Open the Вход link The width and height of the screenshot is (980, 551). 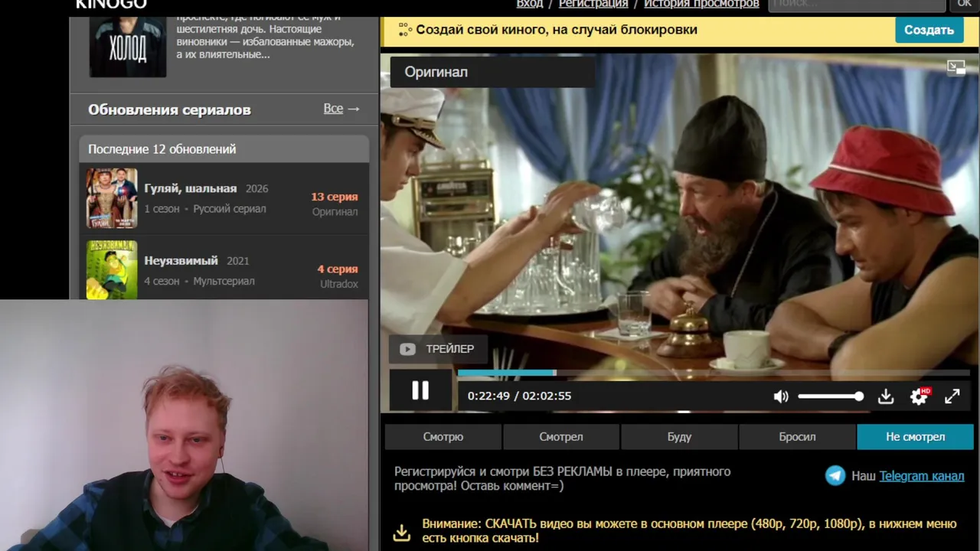tap(530, 4)
